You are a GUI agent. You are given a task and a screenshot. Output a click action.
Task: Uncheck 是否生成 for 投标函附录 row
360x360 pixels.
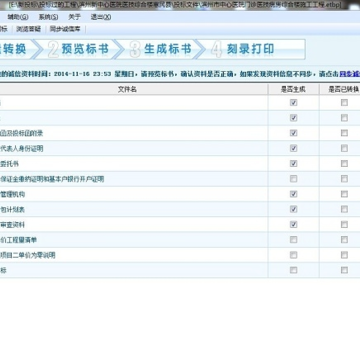pyautogui.click(x=293, y=133)
